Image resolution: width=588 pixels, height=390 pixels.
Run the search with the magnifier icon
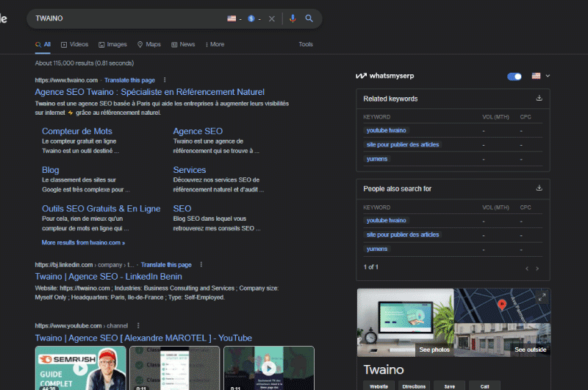309,18
